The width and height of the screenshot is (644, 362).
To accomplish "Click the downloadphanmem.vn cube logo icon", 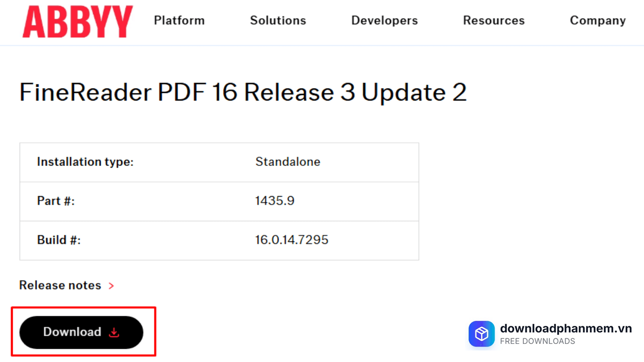I will [481, 334].
